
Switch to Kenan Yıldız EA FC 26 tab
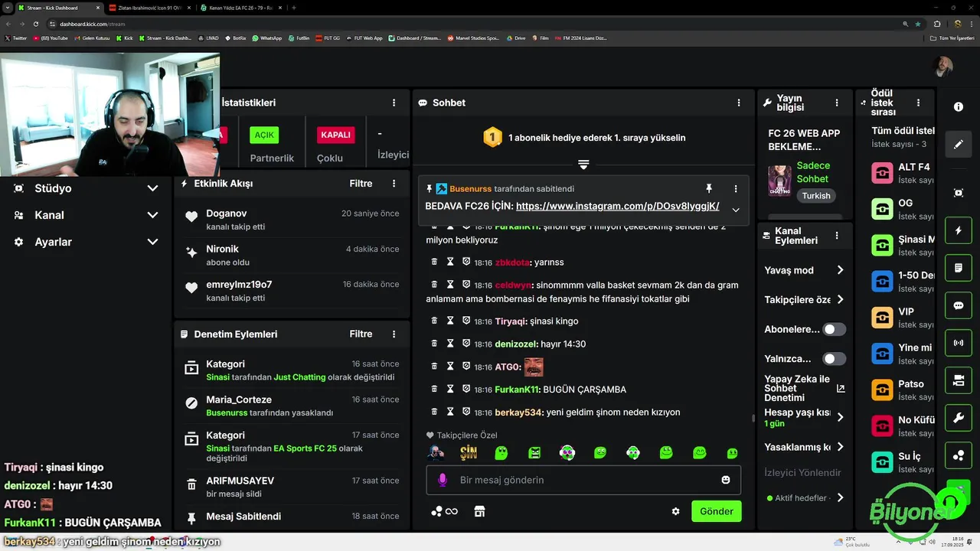coord(240,8)
